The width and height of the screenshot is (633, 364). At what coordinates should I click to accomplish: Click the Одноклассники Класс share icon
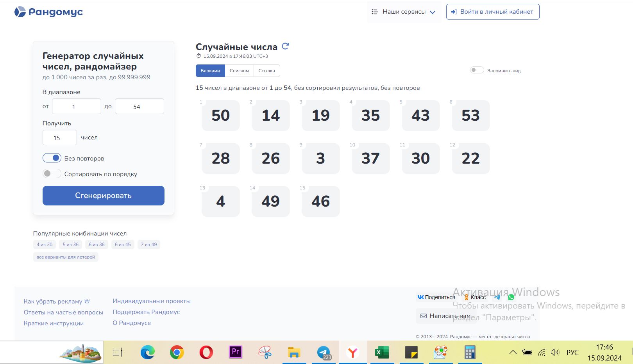point(475,297)
